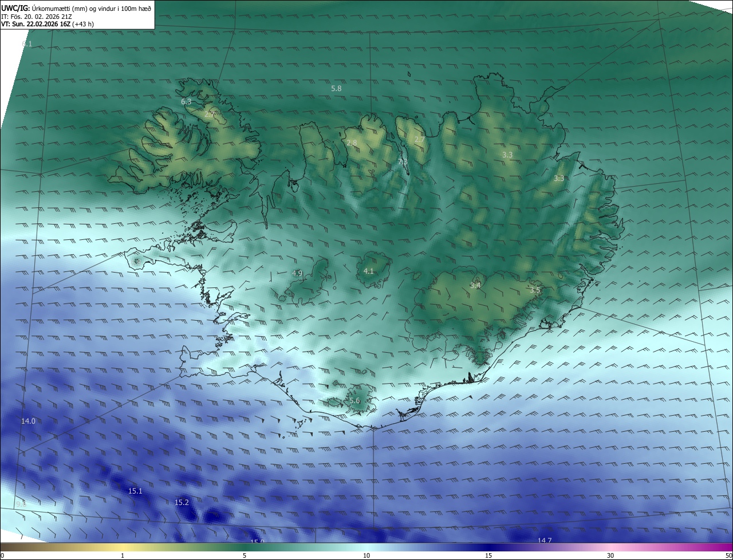Select the 6.3 label on the Westfjords coast
This screenshot has height=560, width=733.
pos(186,101)
